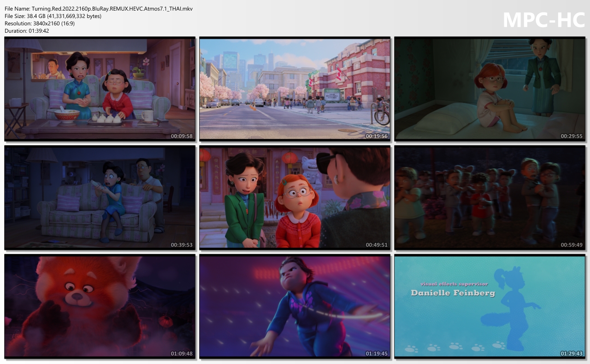The image size is (590, 364).
Task: Click the 00:49:51 timestamp label
Action: click(377, 245)
